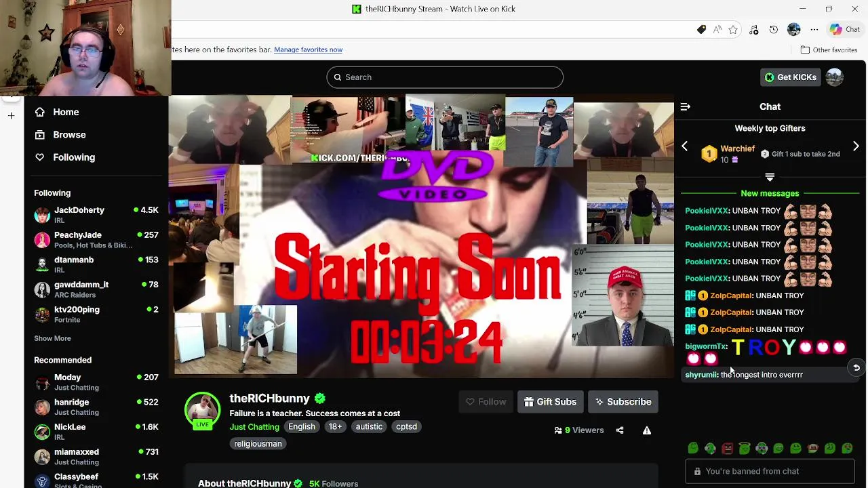Select the autistic tag

[x=369, y=426]
